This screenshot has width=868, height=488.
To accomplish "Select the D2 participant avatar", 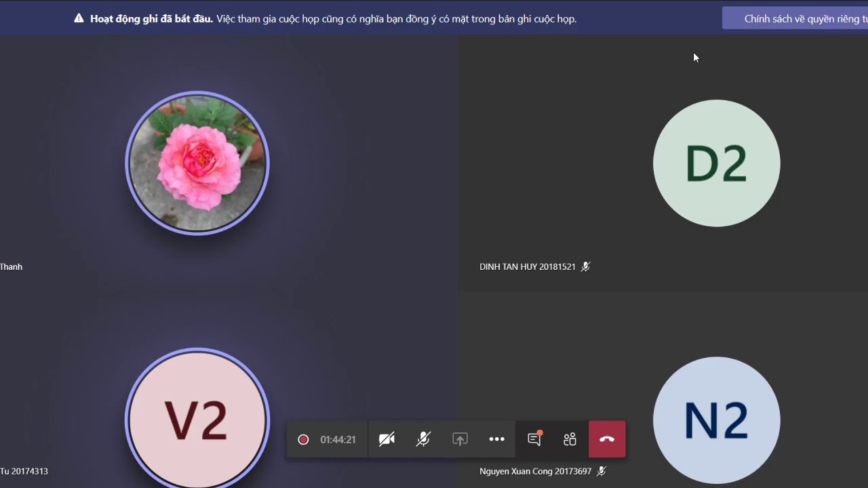I will click(716, 163).
